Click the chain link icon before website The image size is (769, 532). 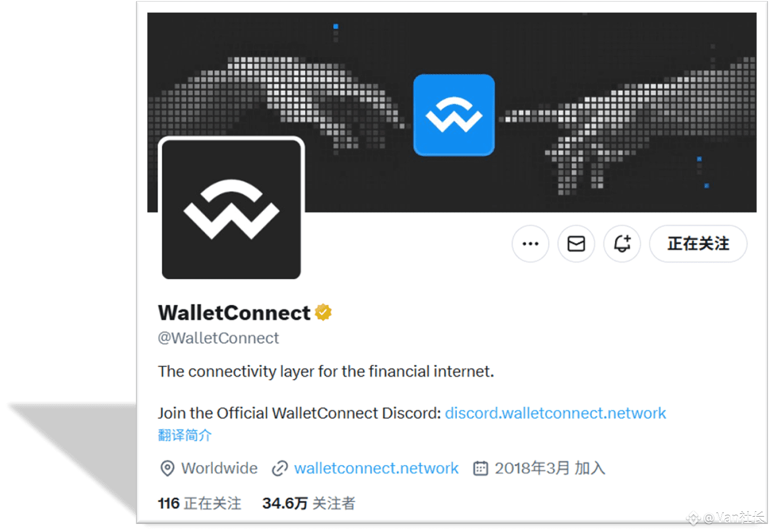click(x=280, y=468)
